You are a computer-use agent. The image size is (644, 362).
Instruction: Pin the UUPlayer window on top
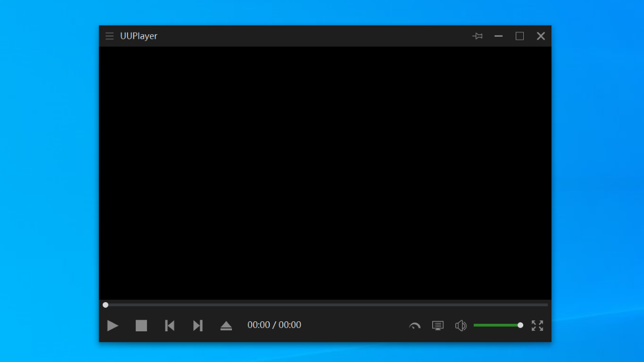(477, 36)
